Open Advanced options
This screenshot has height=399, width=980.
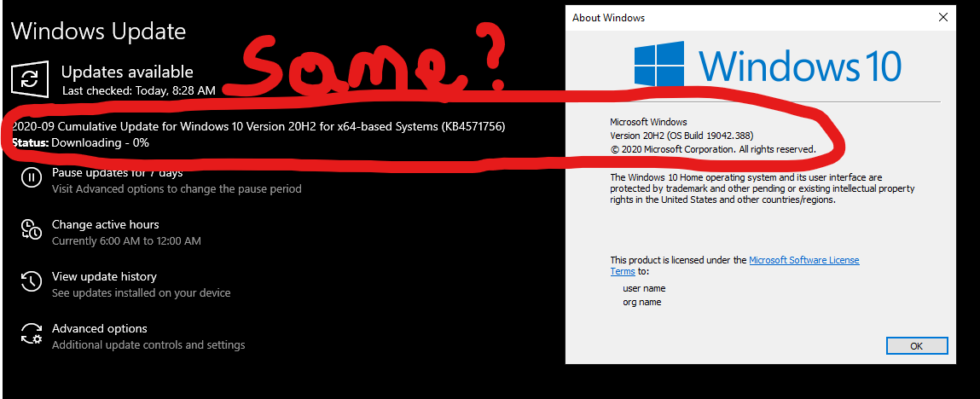[100, 328]
